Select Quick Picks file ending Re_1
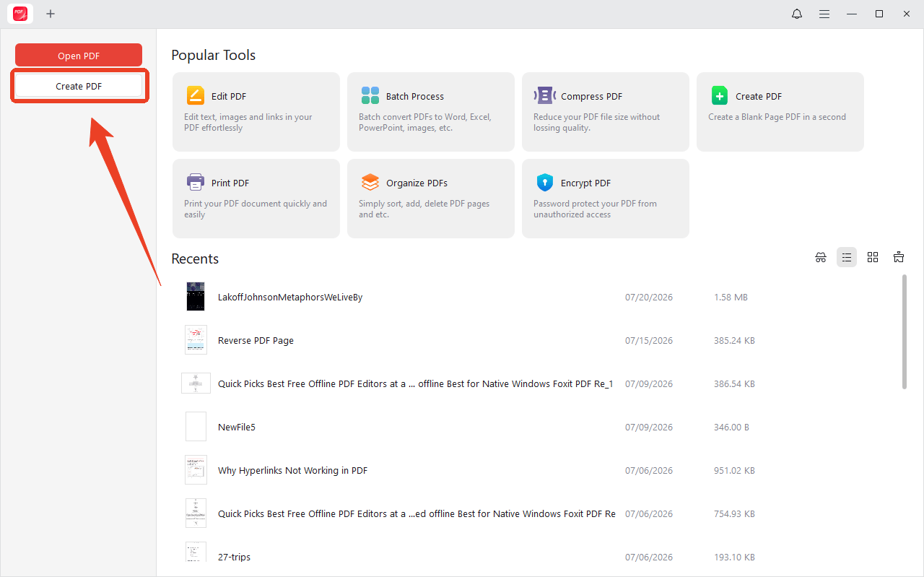This screenshot has height=577, width=924. click(416, 384)
